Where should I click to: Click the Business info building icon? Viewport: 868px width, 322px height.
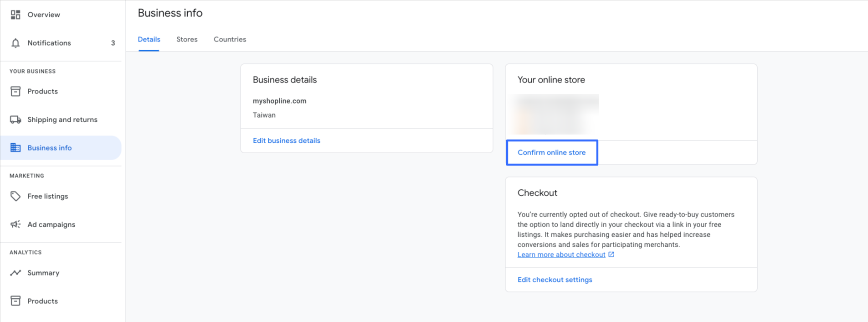pyautogui.click(x=15, y=148)
